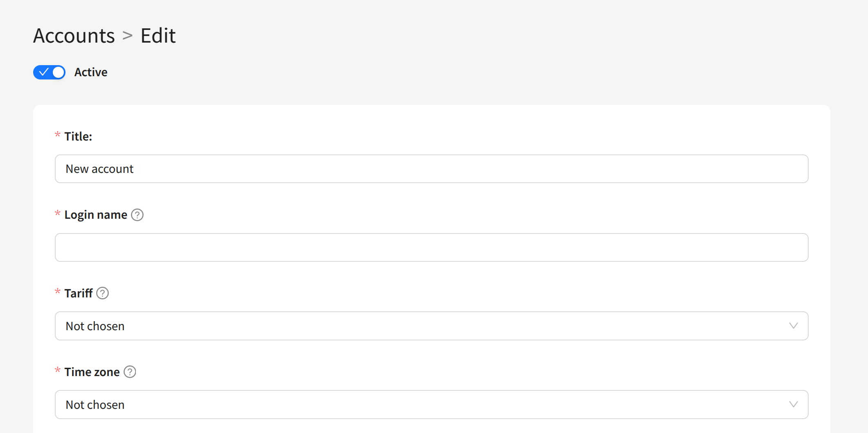
Task: Toggle the Active switch off
Action: [x=50, y=73]
